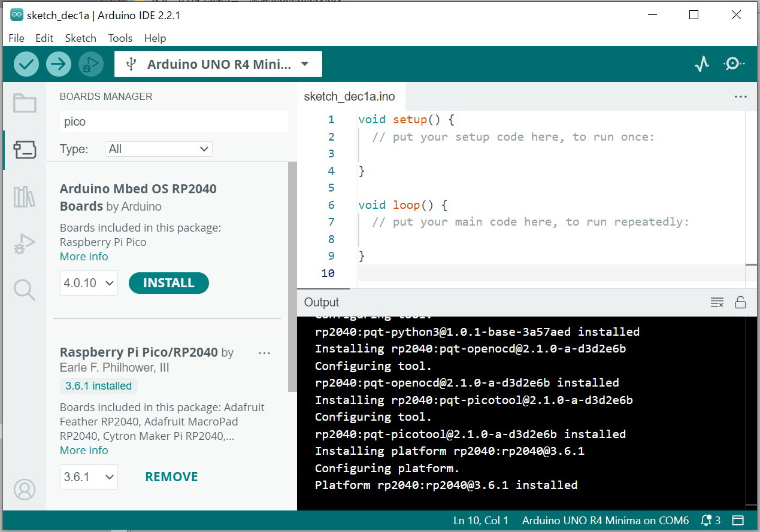Open the Type filter dropdown
760x532 pixels.
[158, 149]
